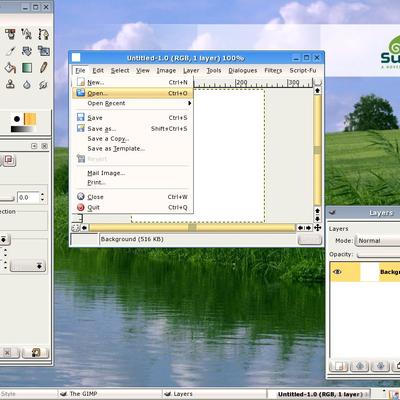Select the green Blend gradient tool
Viewport: 400px width, 400px height.
(x=27, y=68)
